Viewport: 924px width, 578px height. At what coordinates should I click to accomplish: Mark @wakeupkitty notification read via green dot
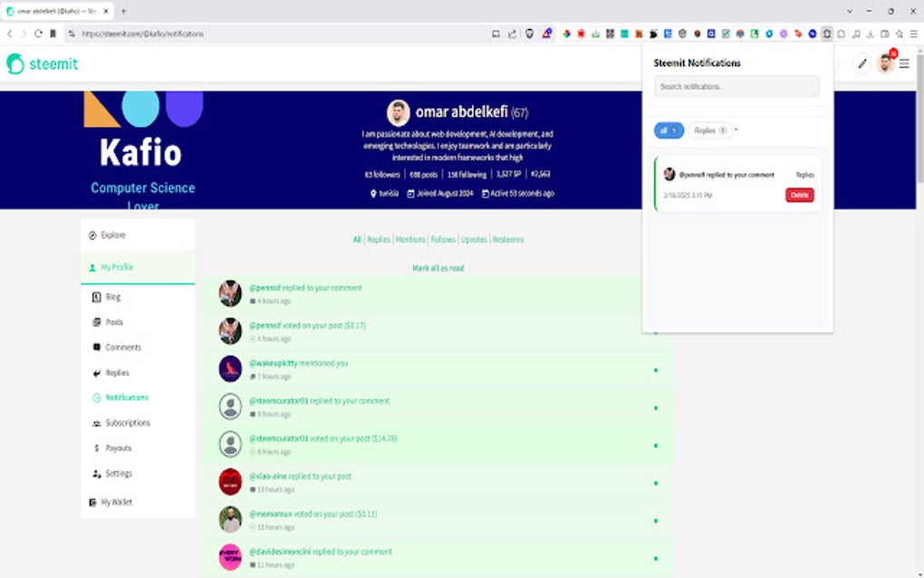655,371
